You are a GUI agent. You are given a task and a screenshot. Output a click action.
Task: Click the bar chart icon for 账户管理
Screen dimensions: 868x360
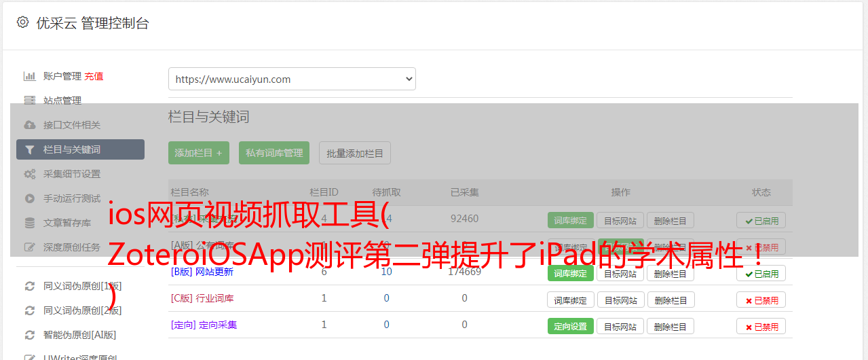pos(29,76)
